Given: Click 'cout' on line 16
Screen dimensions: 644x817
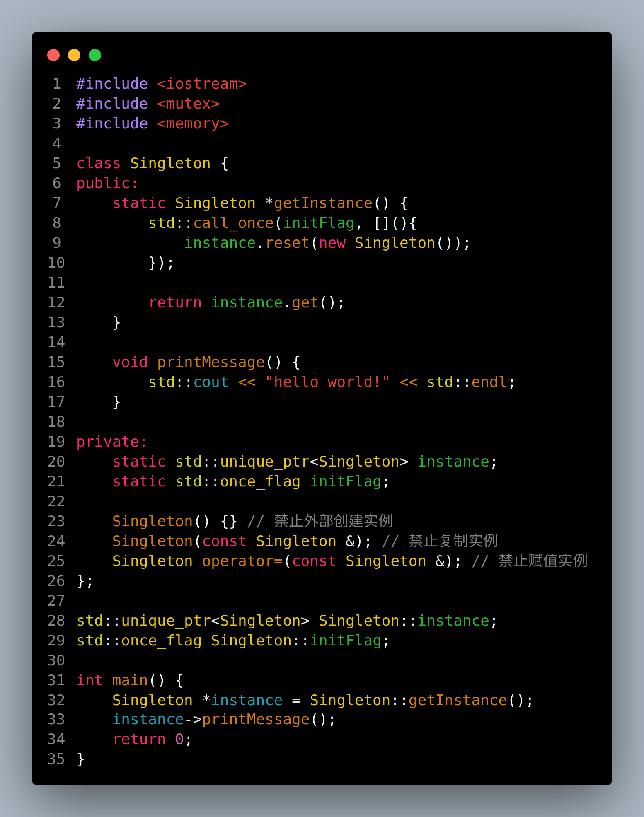Looking at the screenshot, I should [x=211, y=382].
